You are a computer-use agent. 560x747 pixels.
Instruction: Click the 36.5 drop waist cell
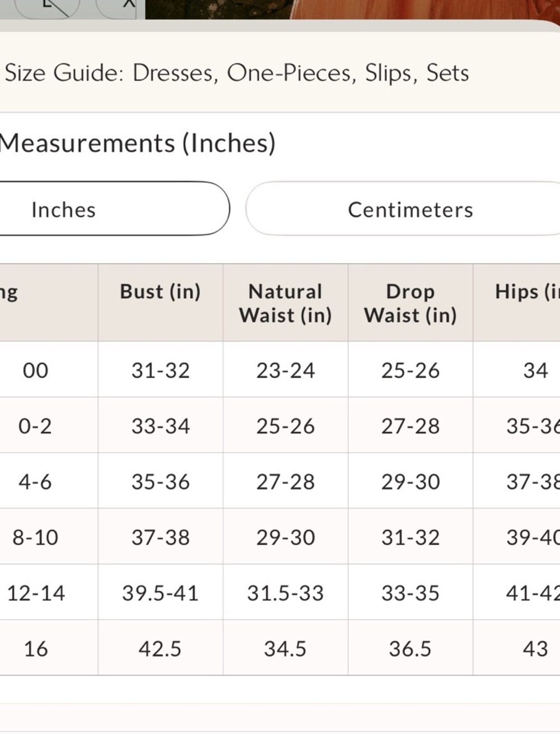pos(410,648)
